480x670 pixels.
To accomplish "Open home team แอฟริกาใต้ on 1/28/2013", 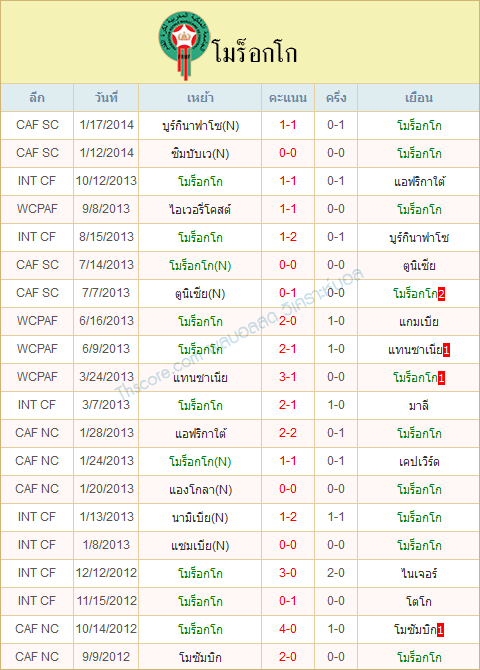I will (200, 434).
